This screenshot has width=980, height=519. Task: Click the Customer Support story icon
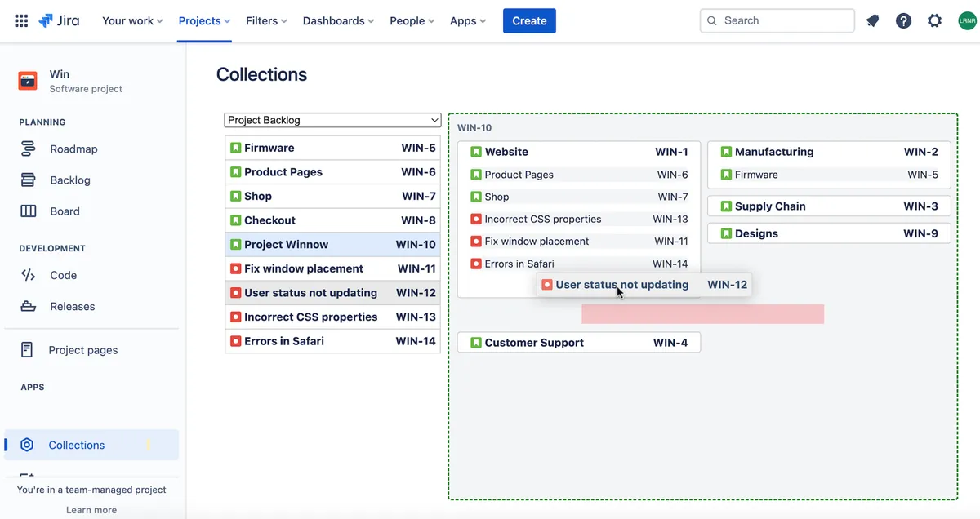point(476,343)
